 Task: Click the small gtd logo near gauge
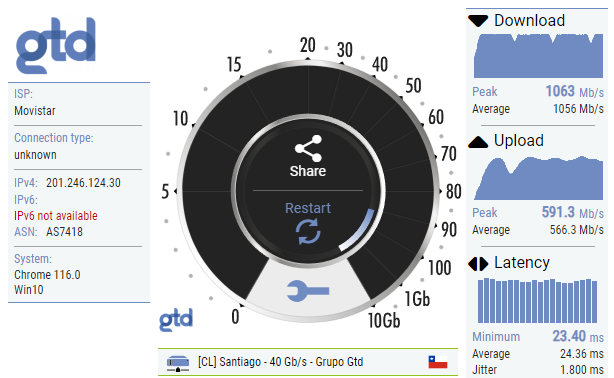(176, 319)
